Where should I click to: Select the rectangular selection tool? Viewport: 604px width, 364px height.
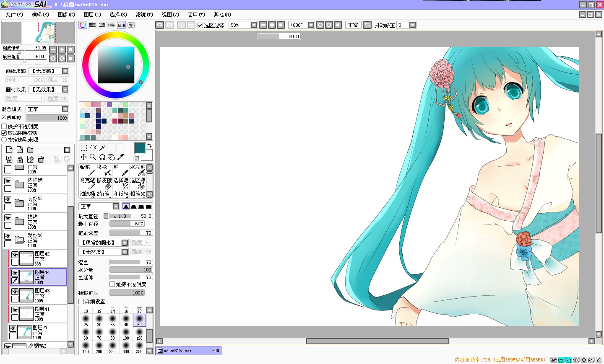pyautogui.click(x=83, y=148)
